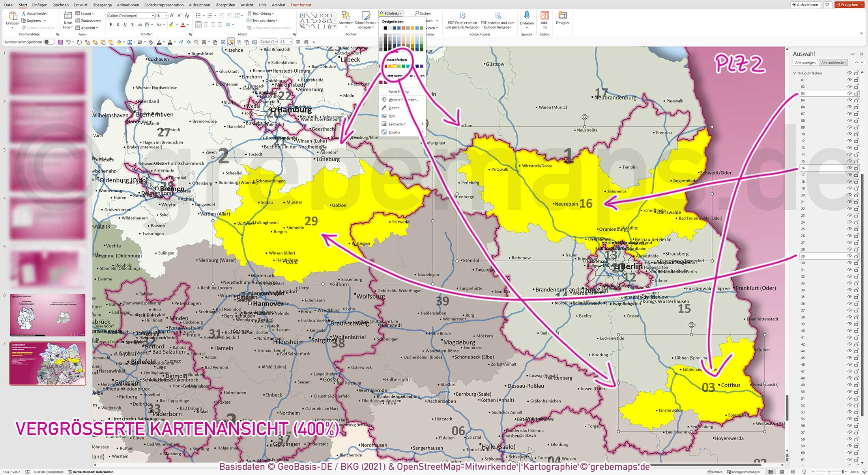868x475 pixels.
Task: Open Bild... to fill shape with picture
Action: click(393, 116)
